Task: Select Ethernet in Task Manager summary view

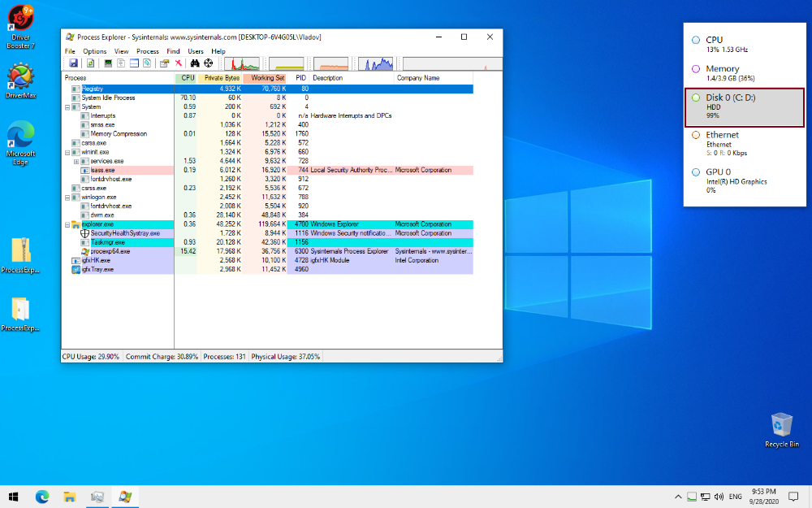Action: (744, 144)
